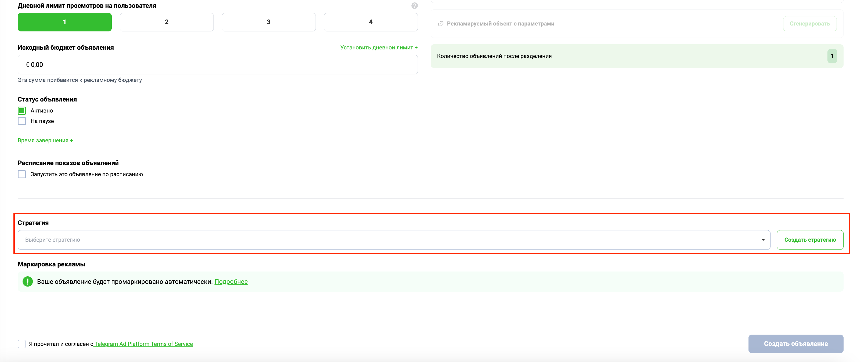
Task: Click the help question mark icon
Action: (x=414, y=6)
